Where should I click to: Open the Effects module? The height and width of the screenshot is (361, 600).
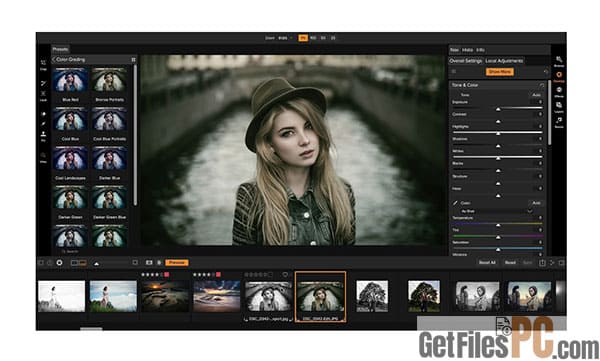[559, 92]
